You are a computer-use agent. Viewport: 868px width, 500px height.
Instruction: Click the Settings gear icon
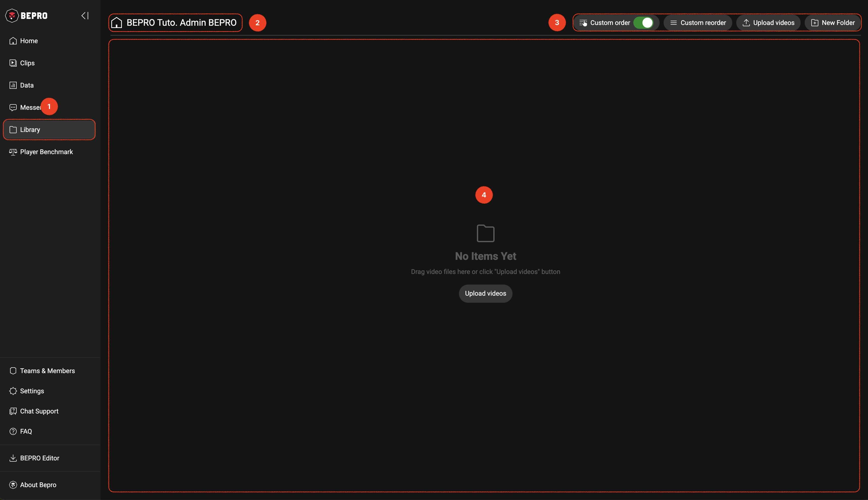coord(13,391)
